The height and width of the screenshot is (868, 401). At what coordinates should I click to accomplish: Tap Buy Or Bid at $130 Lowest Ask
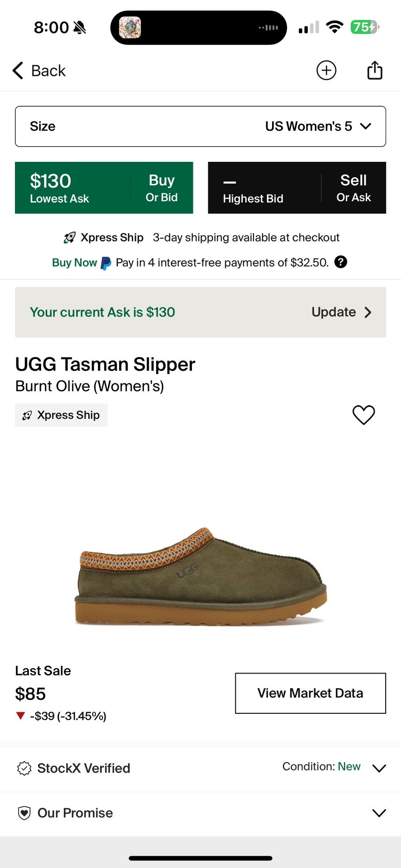click(104, 187)
